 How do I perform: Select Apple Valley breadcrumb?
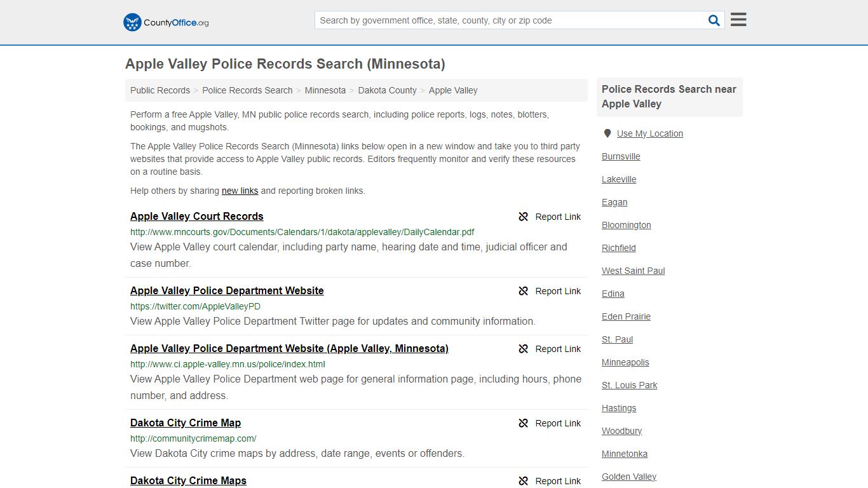pos(453,90)
